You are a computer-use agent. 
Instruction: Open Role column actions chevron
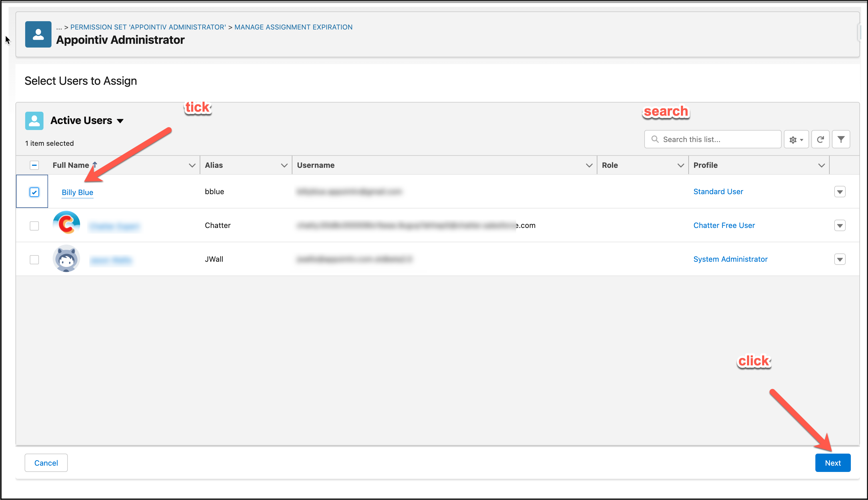coord(681,165)
